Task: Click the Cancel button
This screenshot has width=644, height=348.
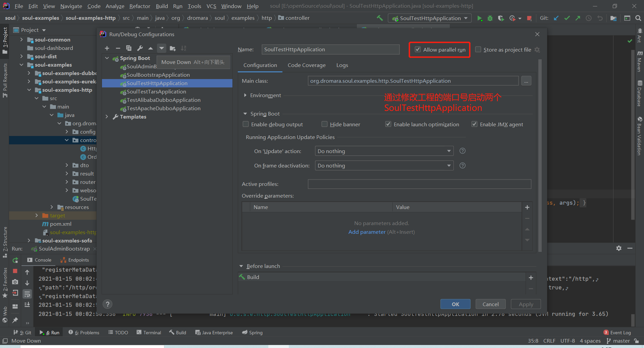Action: tap(490, 304)
